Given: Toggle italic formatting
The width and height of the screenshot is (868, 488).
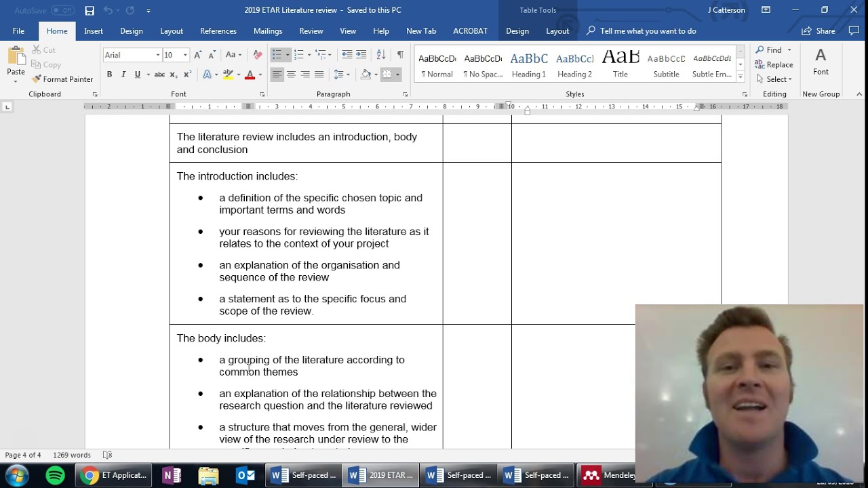Looking at the screenshot, I should 123,75.
